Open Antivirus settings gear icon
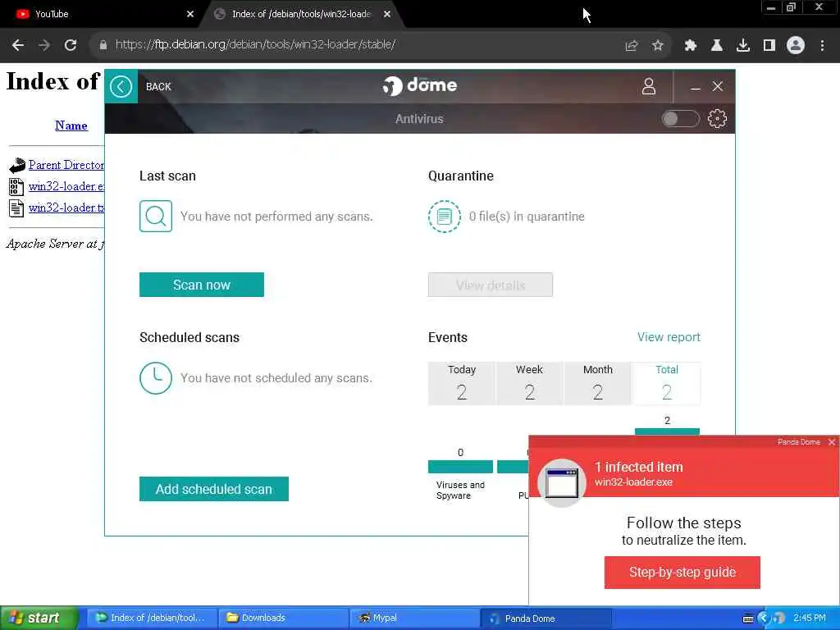The height and width of the screenshot is (630, 840). [717, 118]
